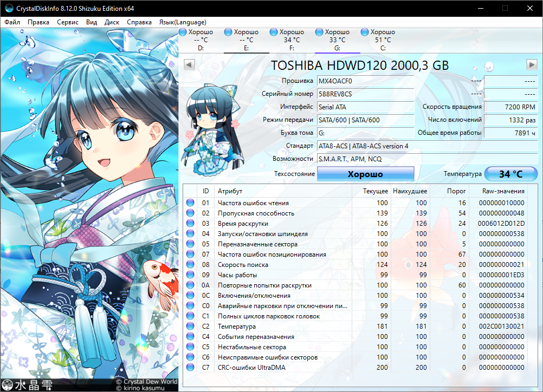Switch to disk tab C: 51 °C
The width and height of the screenshot is (543, 392).
[383, 40]
